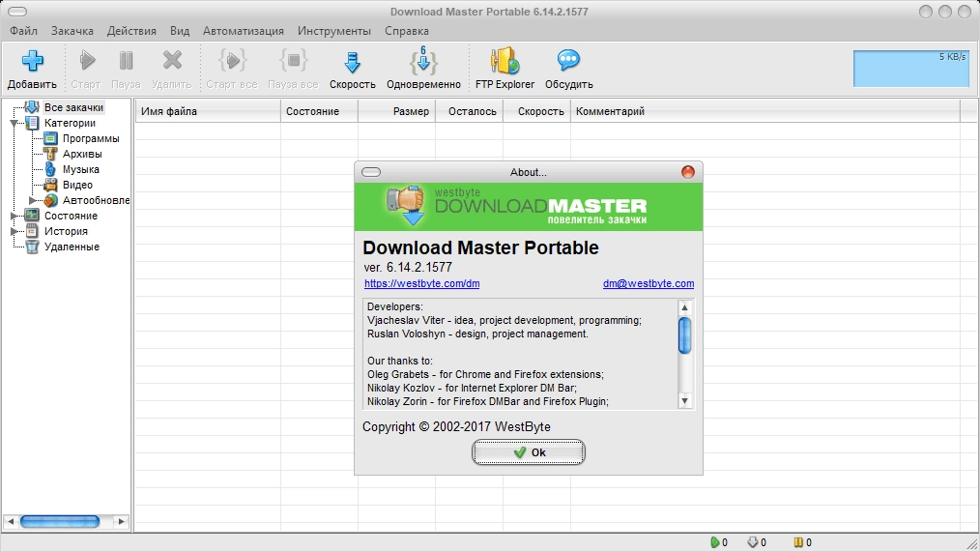This screenshot has height=552, width=980.
Task: Click the sidebar scrollbar left arrow
Action: [x=10, y=521]
